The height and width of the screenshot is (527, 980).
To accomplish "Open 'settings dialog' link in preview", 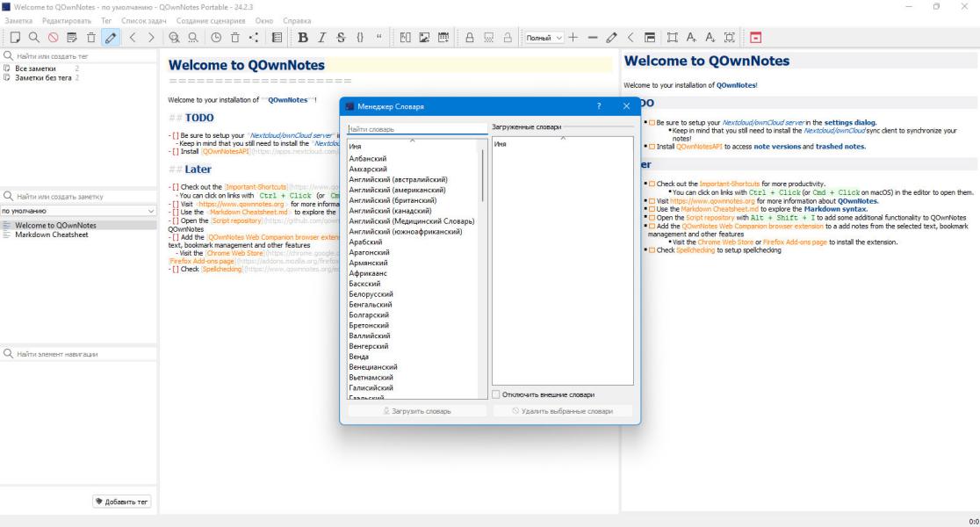I will (849, 123).
